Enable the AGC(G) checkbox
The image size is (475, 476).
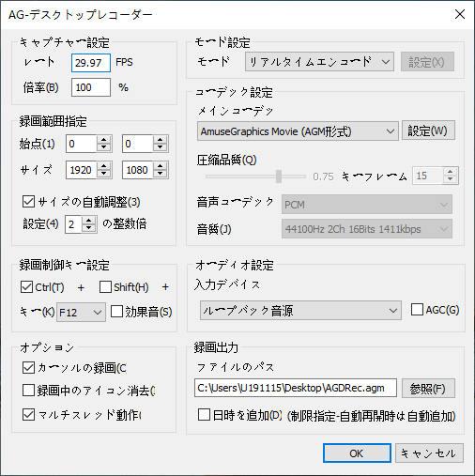click(417, 309)
